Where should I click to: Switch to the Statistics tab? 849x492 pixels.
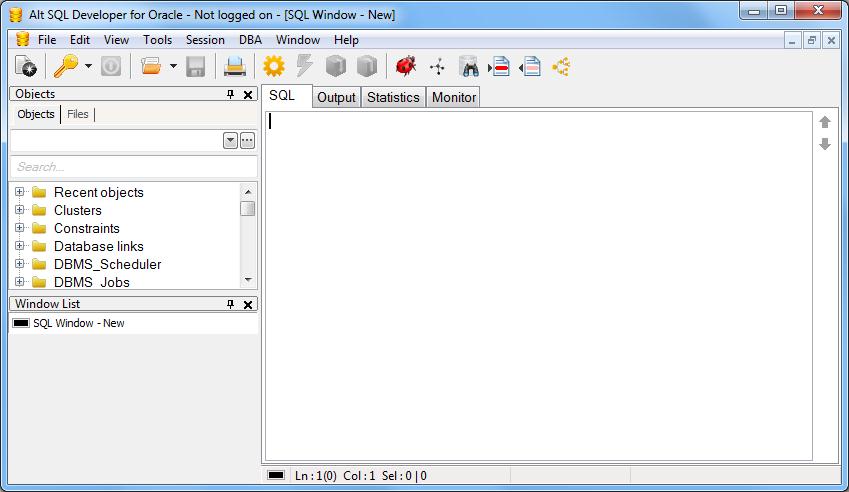pos(393,97)
